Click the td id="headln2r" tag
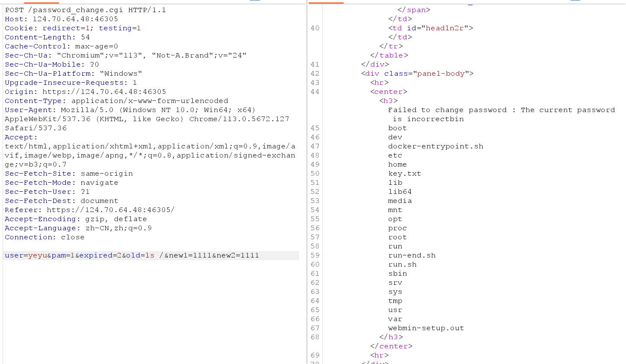The height and width of the screenshot is (364, 626). [x=431, y=28]
